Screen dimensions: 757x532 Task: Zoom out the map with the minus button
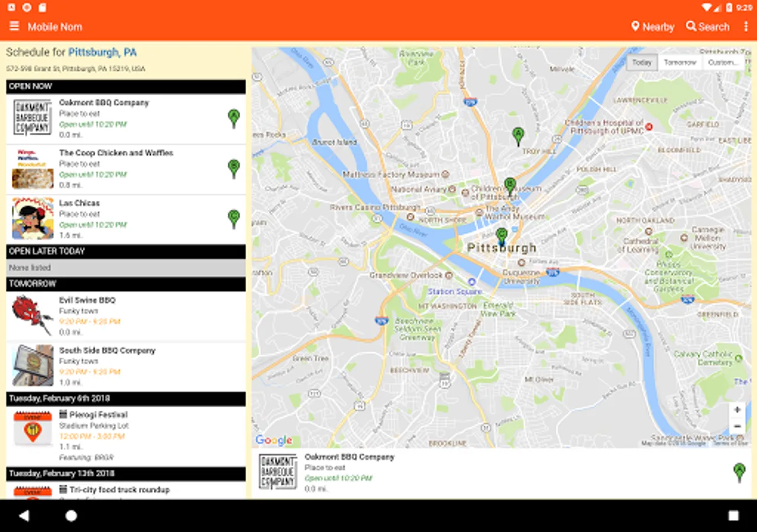tap(737, 426)
